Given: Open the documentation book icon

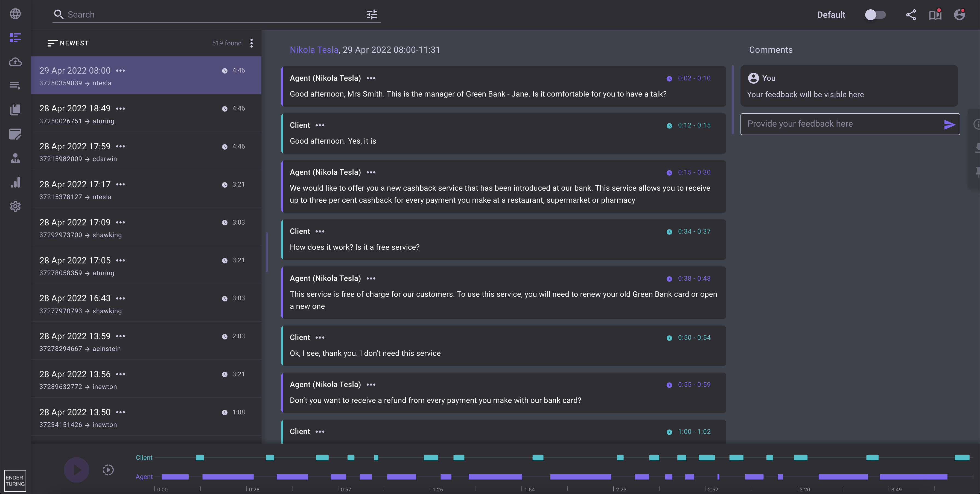Looking at the screenshot, I should coord(935,14).
